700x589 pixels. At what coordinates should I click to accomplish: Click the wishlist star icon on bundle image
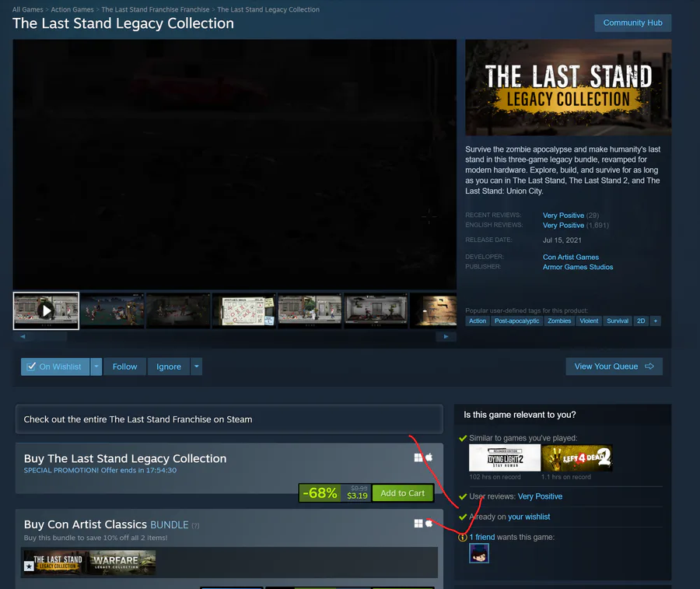pyautogui.click(x=29, y=566)
